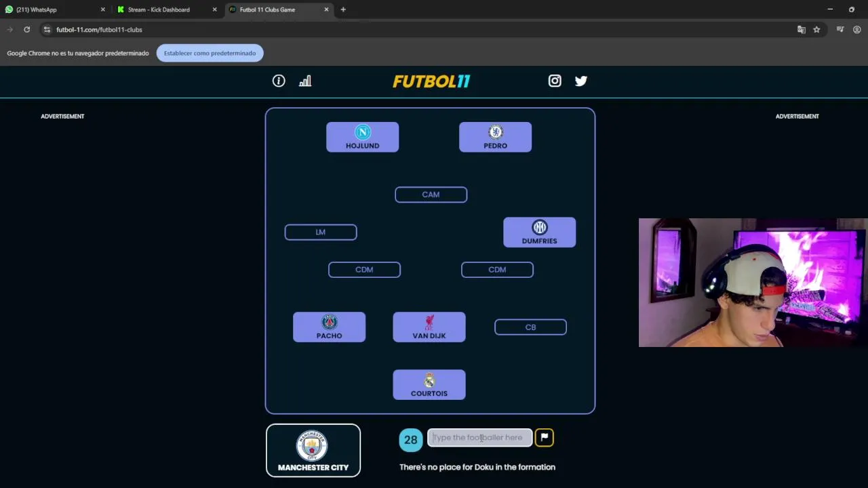Screen dimensions: 868x488
Task: Open a new browser tab
Action: [343, 9]
